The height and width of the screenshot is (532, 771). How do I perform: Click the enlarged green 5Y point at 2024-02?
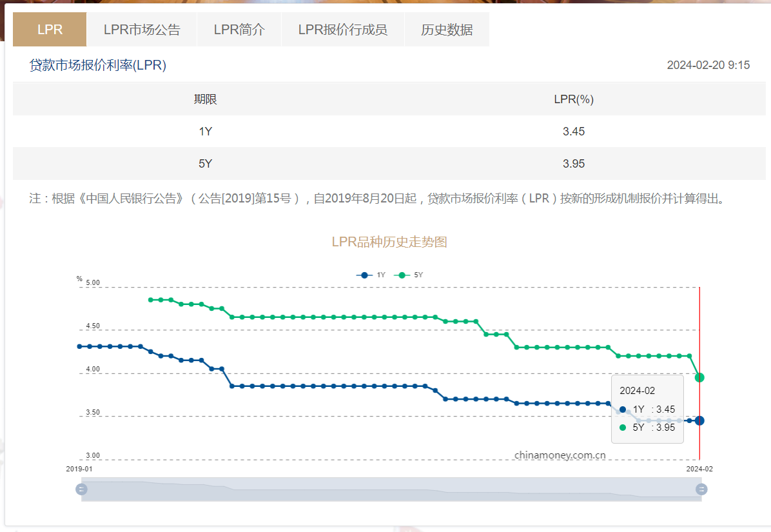699,377
